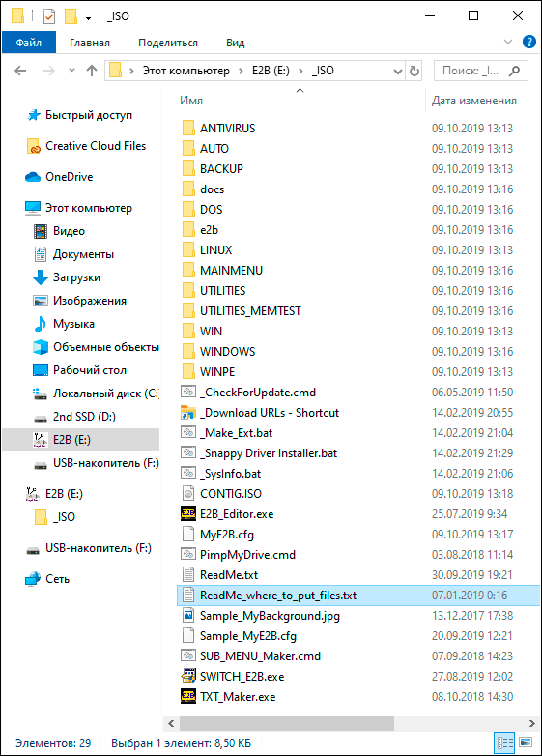
Task: Select the SUB_MENU_Maker.cmd file name
Action: pos(260,656)
